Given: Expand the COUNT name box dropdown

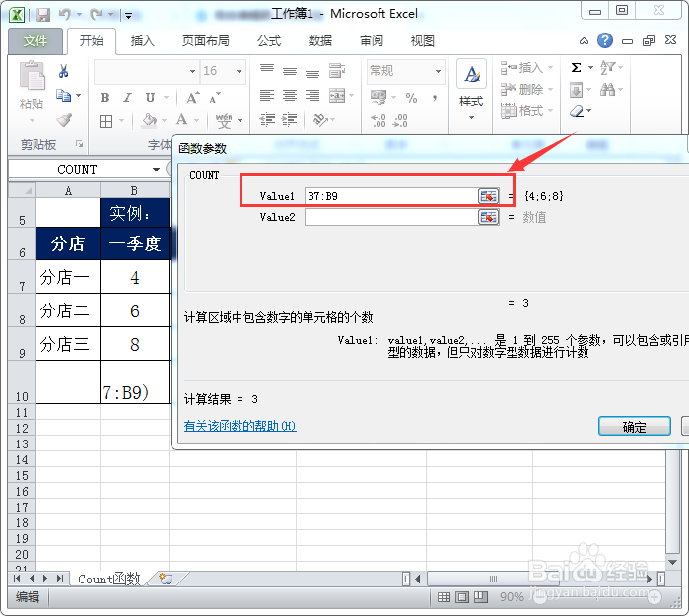Looking at the screenshot, I should point(156,170).
